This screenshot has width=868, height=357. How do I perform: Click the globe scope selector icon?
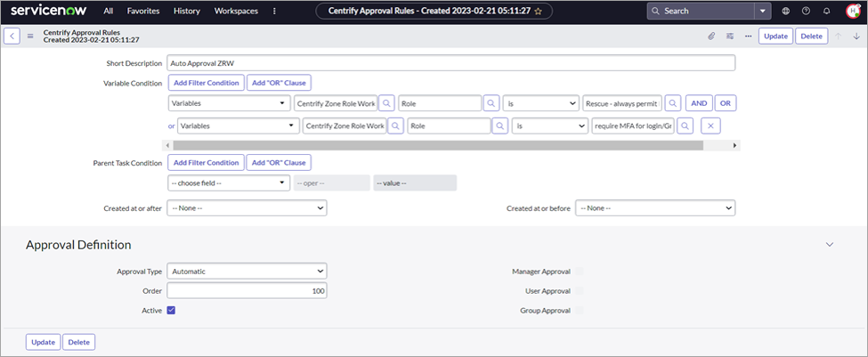(x=785, y=11)
